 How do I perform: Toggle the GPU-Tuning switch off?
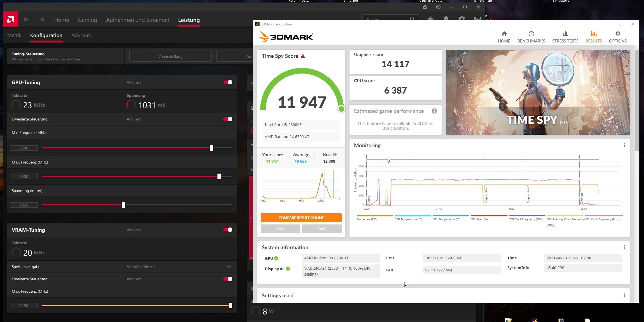point(228,82)
